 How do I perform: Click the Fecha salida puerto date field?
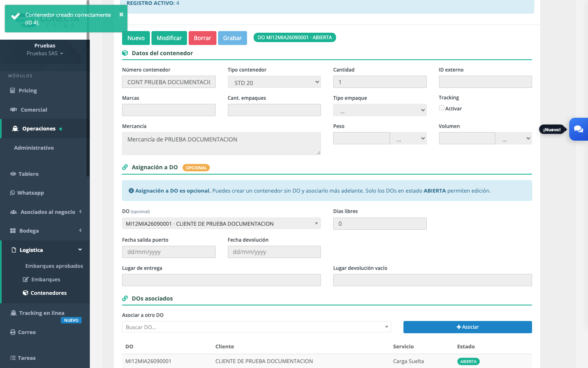coord(169,252)
